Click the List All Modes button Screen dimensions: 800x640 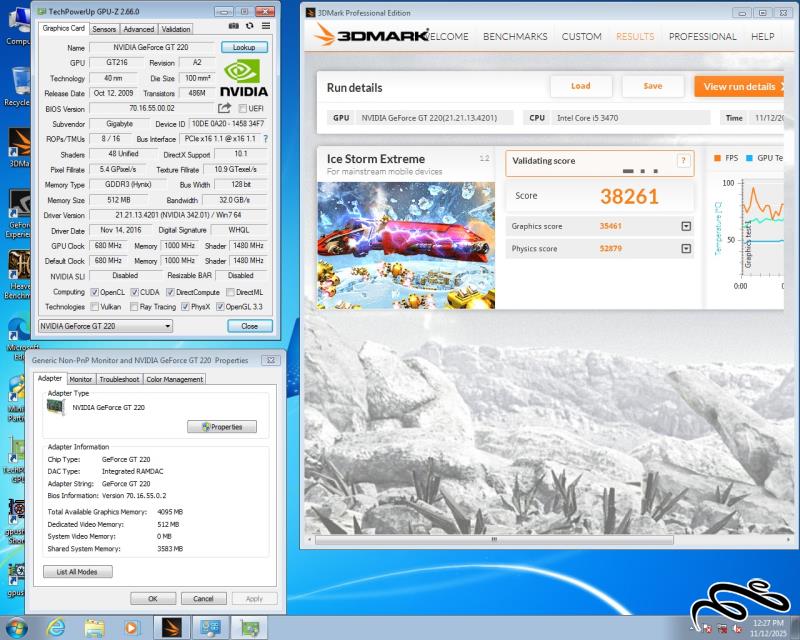point(78,571)
